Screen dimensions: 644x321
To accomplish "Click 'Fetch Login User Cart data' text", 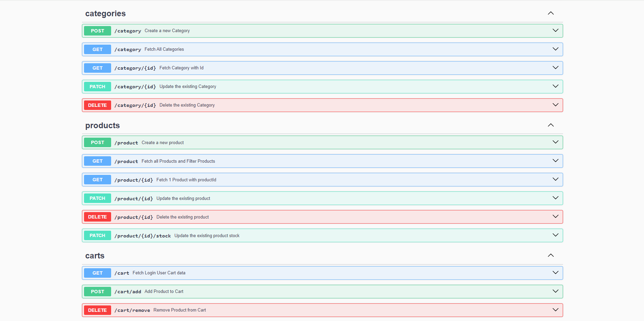I will pos(159,273).
